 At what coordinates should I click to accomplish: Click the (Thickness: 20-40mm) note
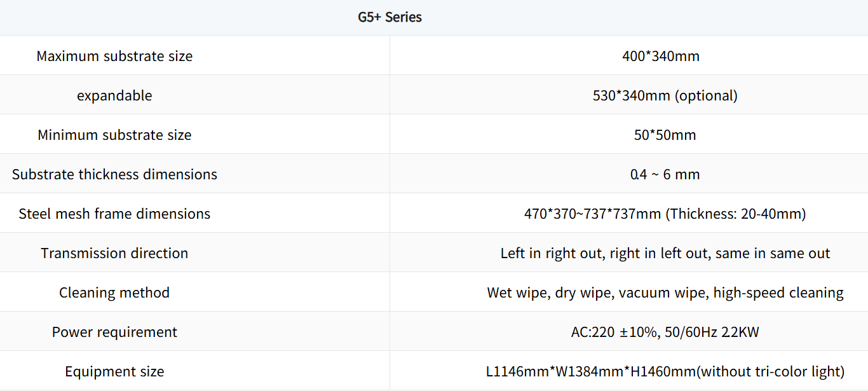[735, 214]
